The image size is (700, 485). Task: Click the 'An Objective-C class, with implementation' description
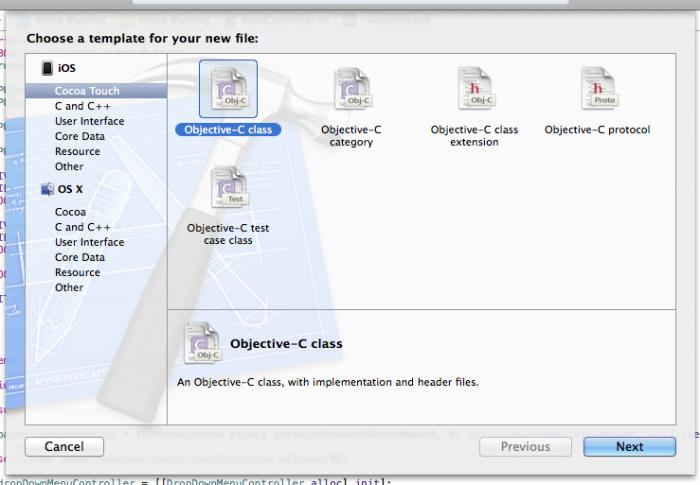coord(328,382)
